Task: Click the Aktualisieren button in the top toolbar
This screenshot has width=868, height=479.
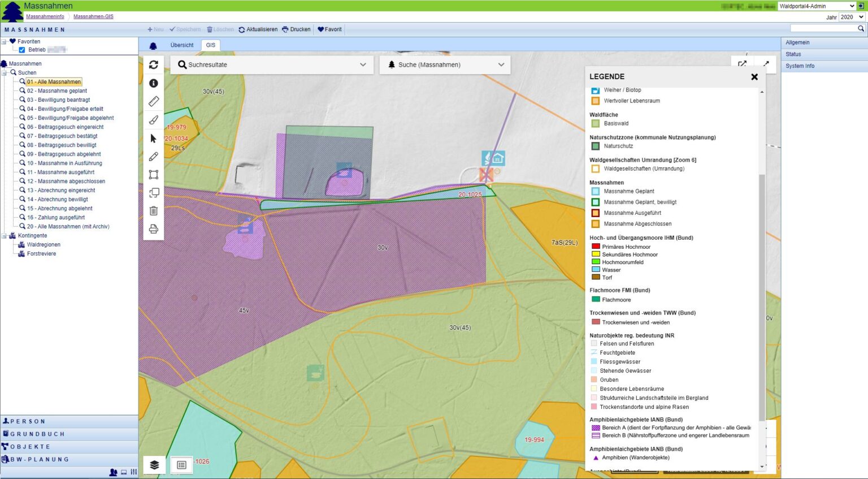Action: pos(258,29)
